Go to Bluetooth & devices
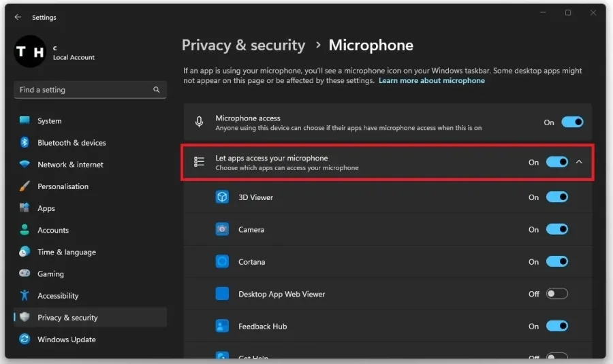Image resolution: width=613 pixels, height=364 pixels. pos(91,143)
